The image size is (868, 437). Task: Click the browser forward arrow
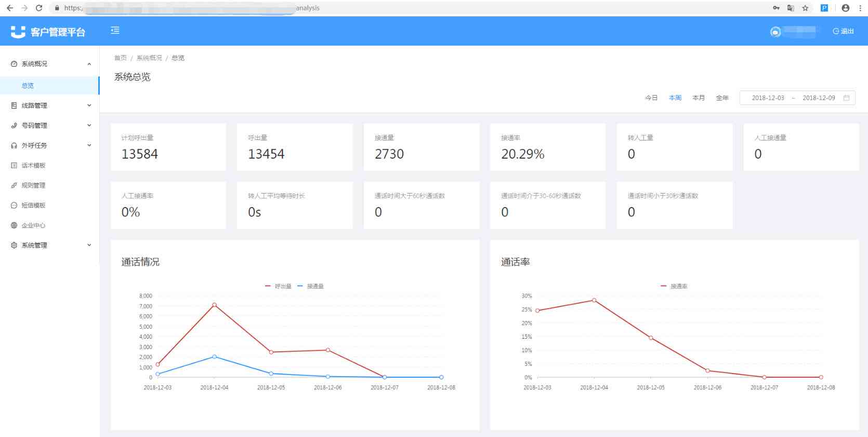point(24,8)
